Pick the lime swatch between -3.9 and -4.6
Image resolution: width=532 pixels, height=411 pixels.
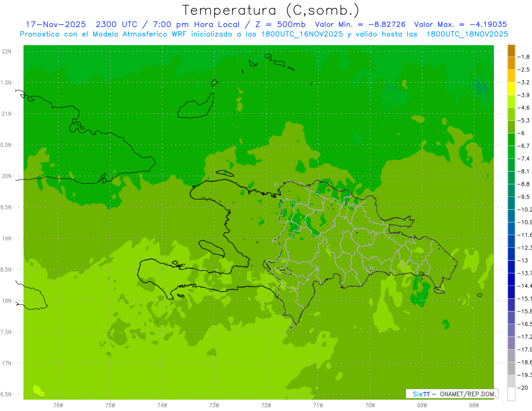pos(512,101)
